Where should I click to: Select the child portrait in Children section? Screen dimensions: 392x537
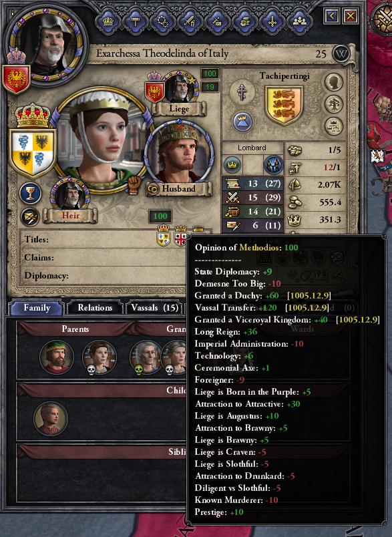pyautogui.click(x=51, y=419)
